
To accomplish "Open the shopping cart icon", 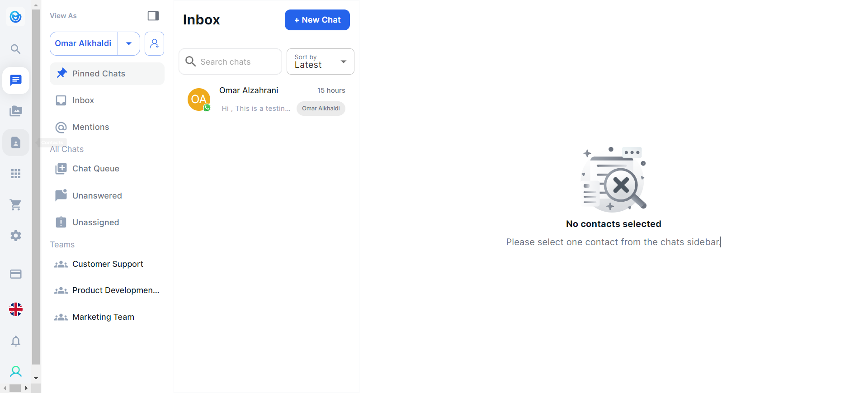I will click(16, 205).
